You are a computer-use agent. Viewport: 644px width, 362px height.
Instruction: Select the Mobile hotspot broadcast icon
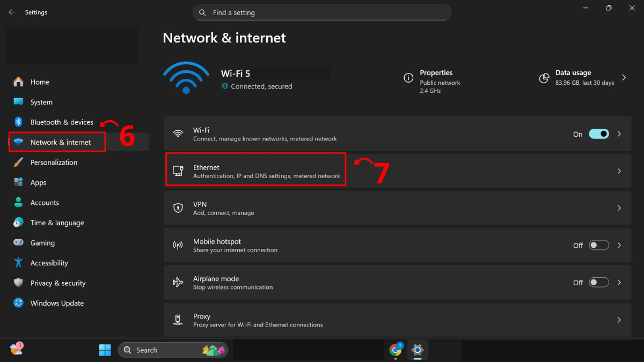point(178,245)
